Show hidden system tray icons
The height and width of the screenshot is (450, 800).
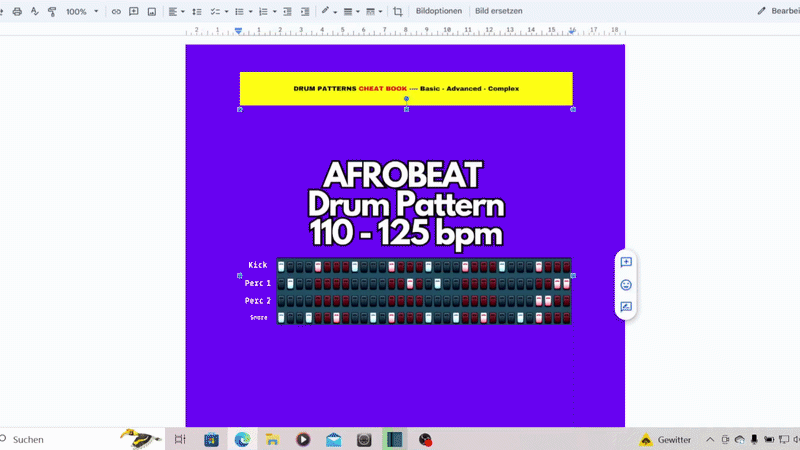tap(710, 439)
